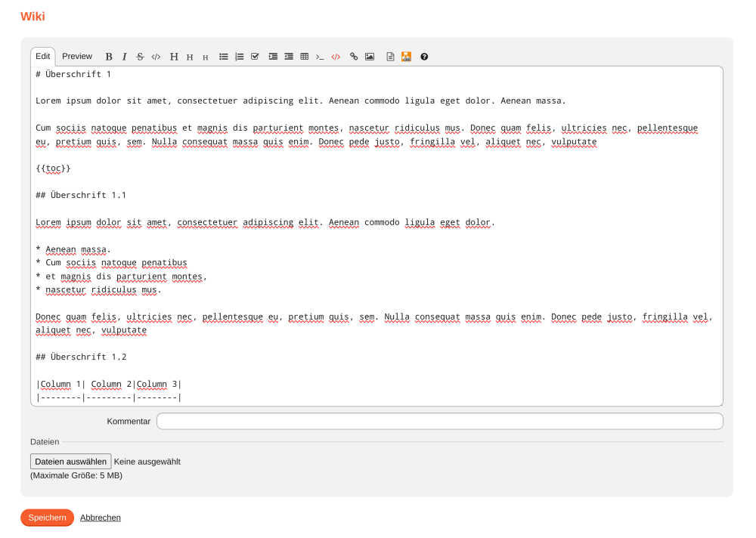Viewport: 756px width, 538px height.
Task: Click inside the Kommentar input field
Action: (438, 421)
